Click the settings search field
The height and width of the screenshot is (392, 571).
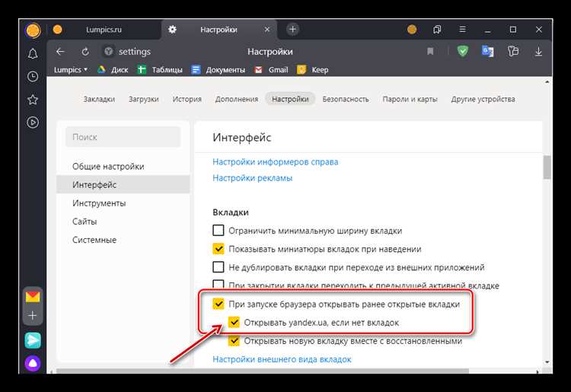(x=123, y=137)
